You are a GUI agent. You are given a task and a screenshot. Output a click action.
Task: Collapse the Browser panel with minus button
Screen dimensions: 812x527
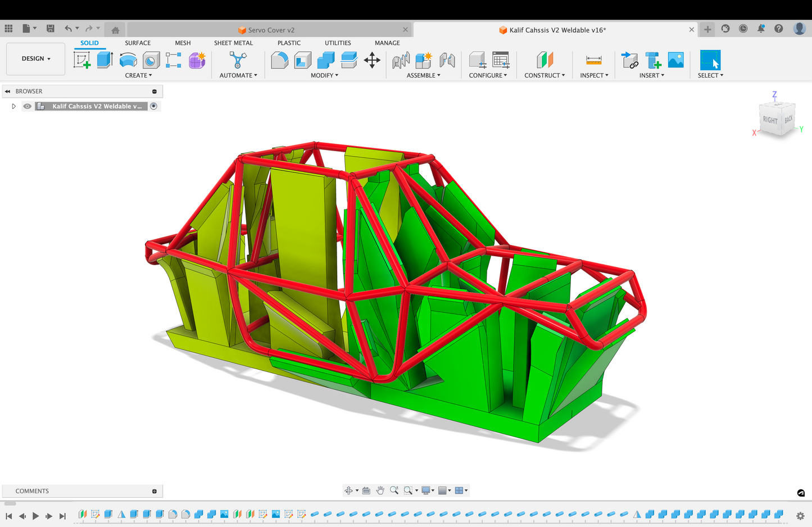pyautogui.click(x=155, y=92)
